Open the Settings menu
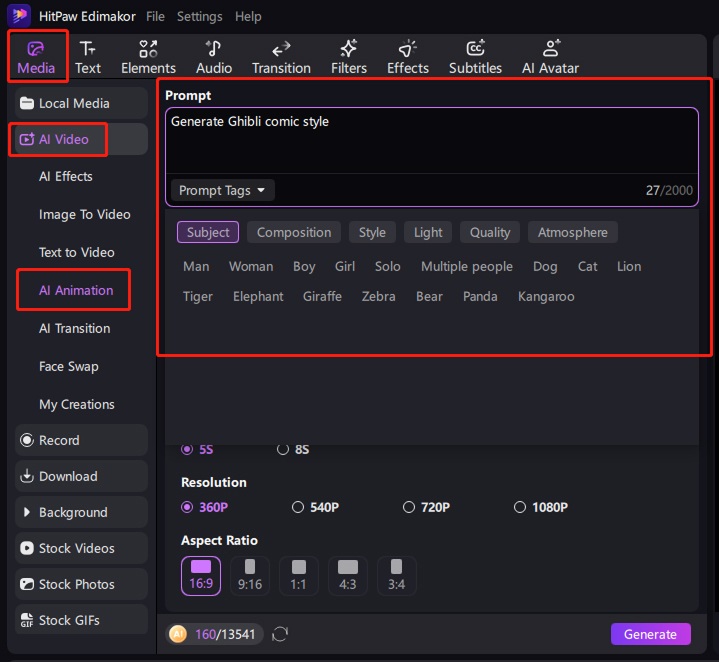The image size is (719, 662). point(199,17)
